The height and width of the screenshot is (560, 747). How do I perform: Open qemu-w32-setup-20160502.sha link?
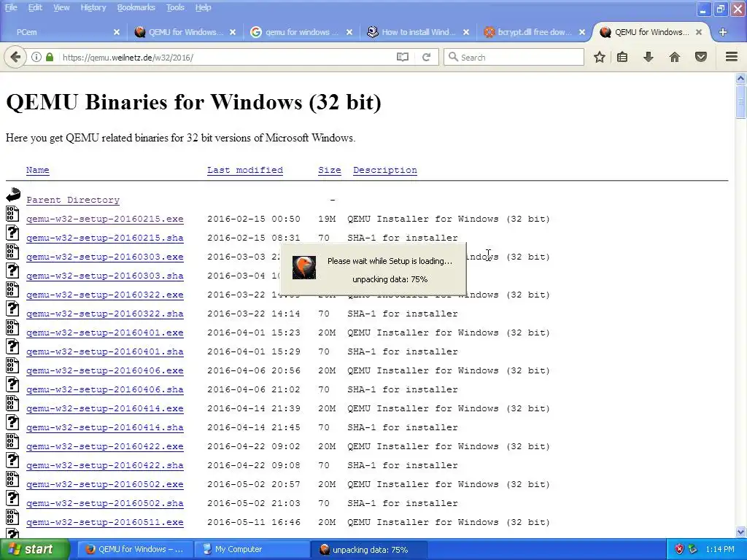(x=105, y=503)
